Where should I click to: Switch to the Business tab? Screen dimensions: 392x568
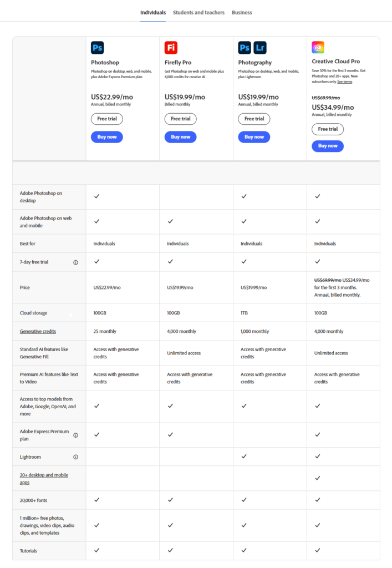coord(242,12)
